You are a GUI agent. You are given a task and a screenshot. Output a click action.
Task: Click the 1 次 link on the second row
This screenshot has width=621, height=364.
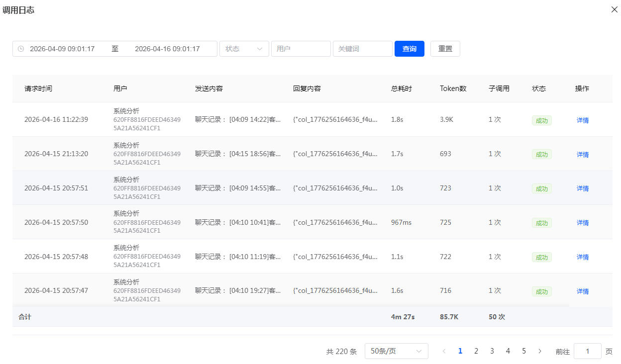(494, 154)
